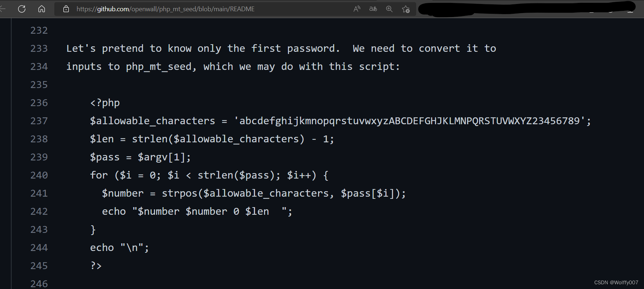Go to the browser home page
The height and width of the screenshot is (289, 644).
(42, 9)
